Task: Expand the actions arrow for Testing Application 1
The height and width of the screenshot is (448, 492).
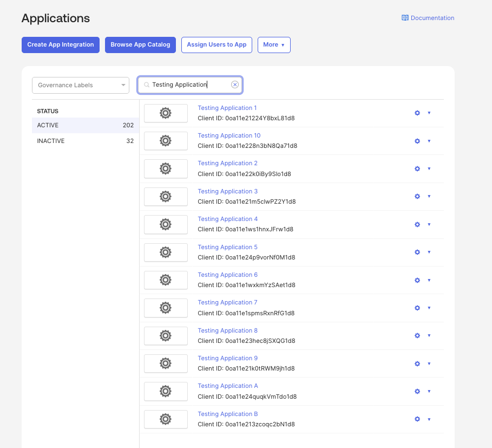Action: click(429, 113)
